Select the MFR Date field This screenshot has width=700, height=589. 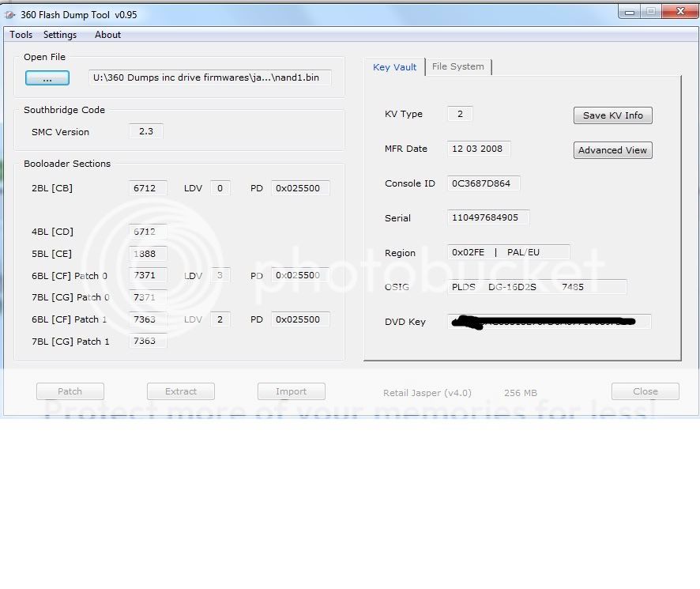pyautogui.click(x=479, y=149)
